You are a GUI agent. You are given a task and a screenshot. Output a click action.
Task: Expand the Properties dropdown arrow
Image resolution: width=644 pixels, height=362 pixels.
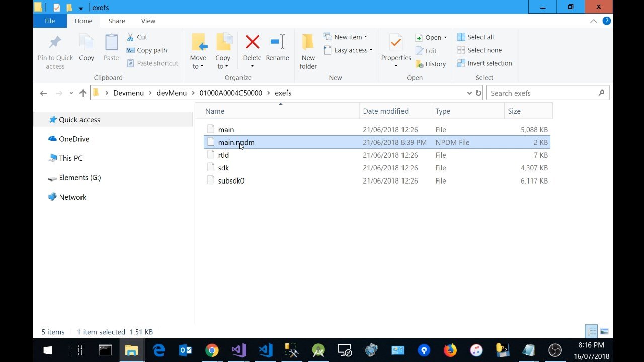(x=396, y=66)
